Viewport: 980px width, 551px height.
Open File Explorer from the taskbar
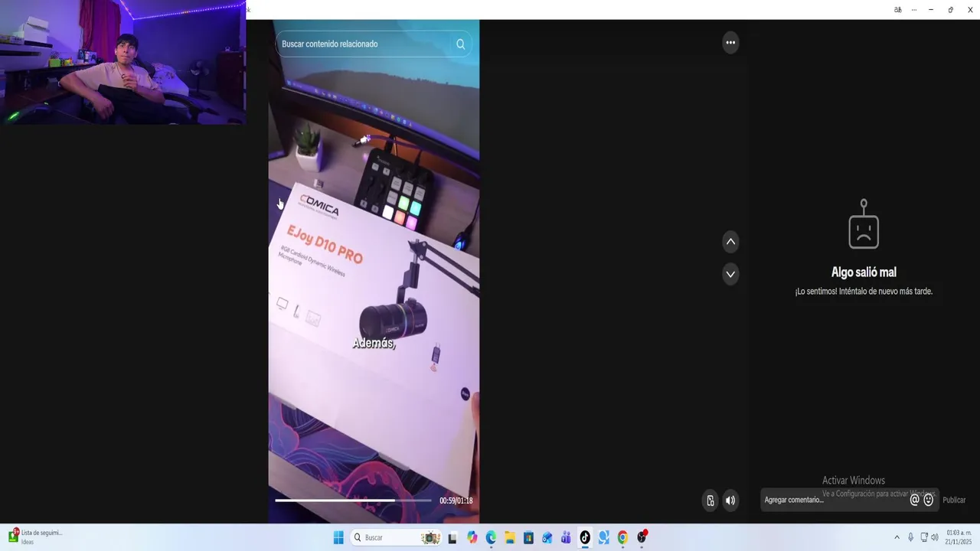click(509, 537)
